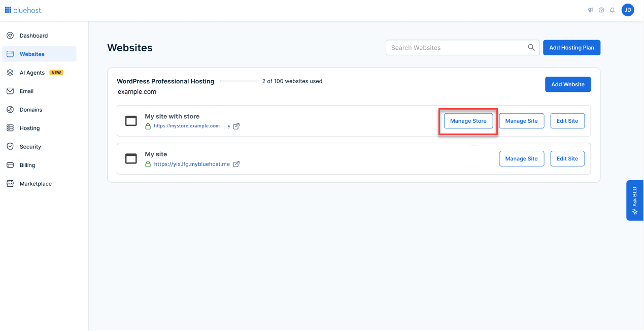Click Edit Site for My site
This screenshot has width=644, height=332.
pos(567,158)
